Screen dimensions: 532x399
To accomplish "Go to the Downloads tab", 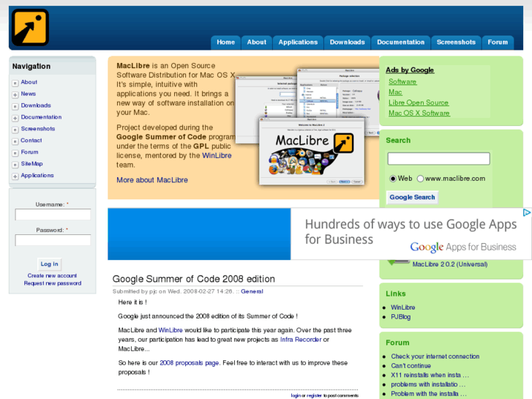I will click(347, 42).
